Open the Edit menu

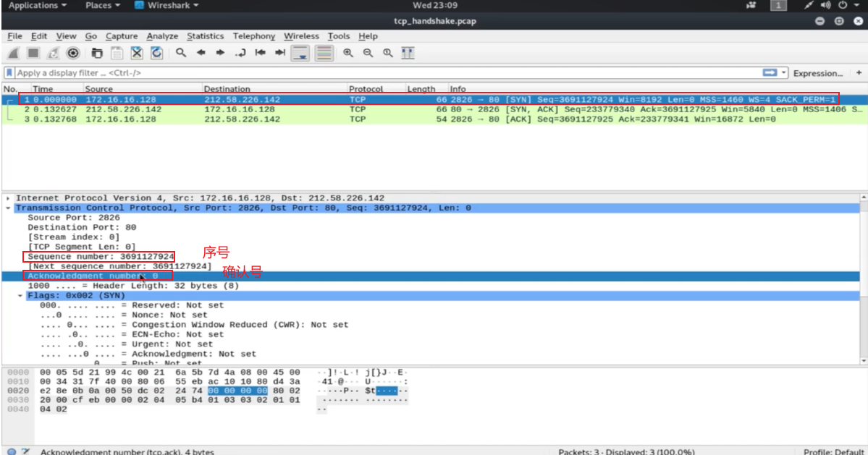39,36
